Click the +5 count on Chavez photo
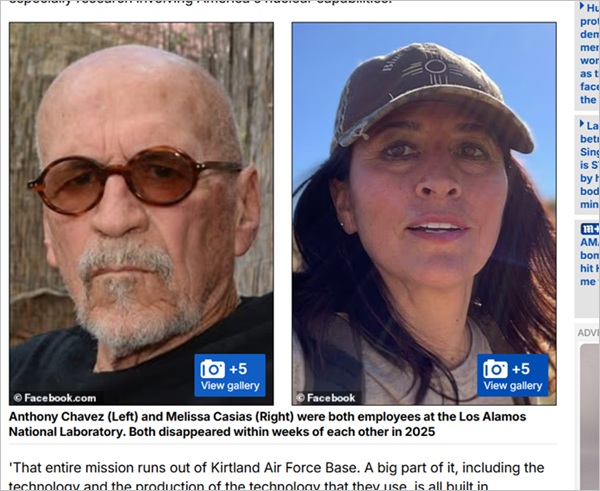600x491 pixels. pyautogui.click(x=238, y=369)
